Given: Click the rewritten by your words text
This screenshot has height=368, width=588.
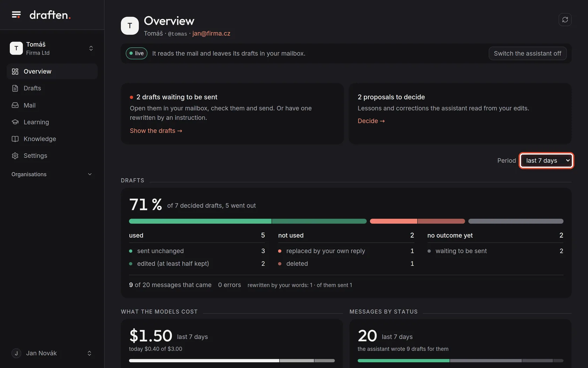Looking at the screenshot, I should 300,285.
